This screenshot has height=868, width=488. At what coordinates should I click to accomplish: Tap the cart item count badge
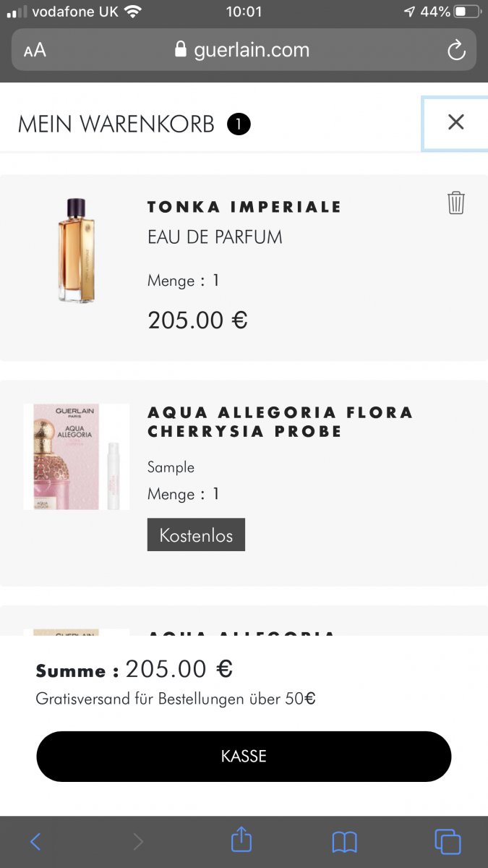pos(239,124)
